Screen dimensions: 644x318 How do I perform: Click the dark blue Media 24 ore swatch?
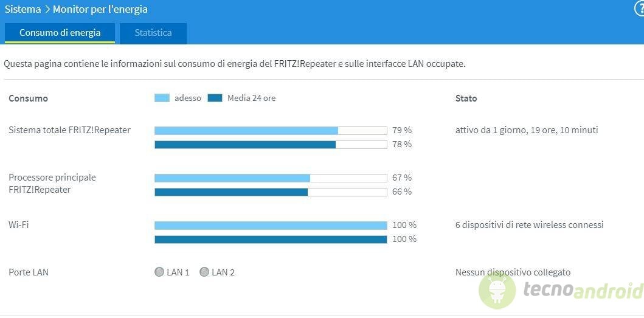[215, 98]
